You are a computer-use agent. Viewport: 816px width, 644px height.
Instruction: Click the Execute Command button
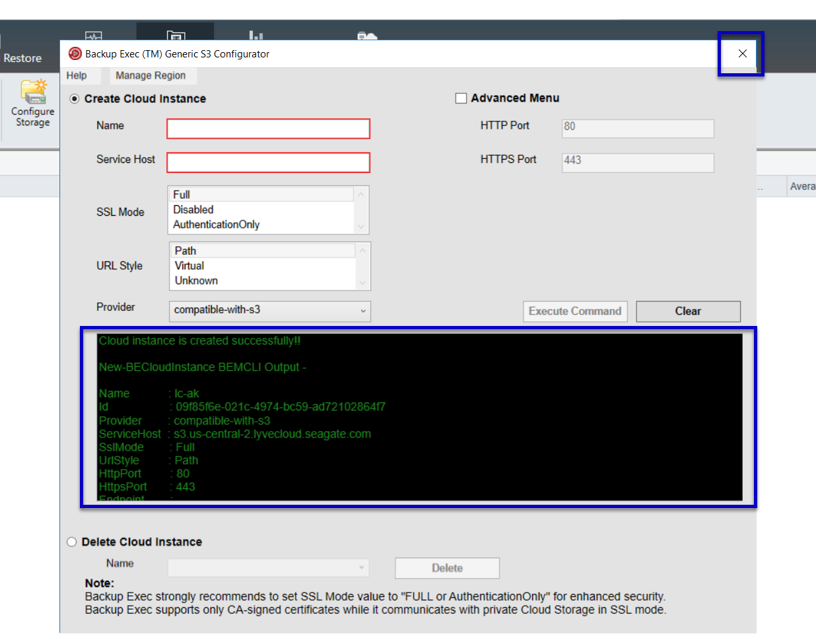pyautogui.click(x=574, y=311)
